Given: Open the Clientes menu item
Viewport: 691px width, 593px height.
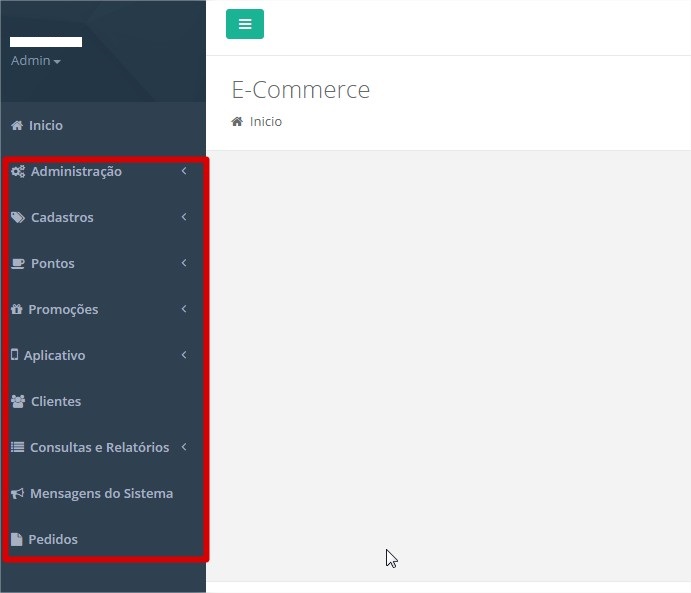Looking at the screenshot, I should click(x=56, y=402).
